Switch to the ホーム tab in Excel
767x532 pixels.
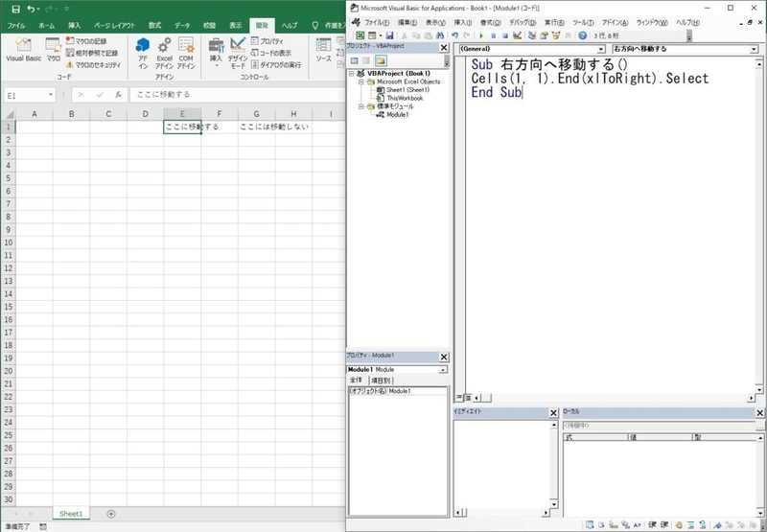(46, 26)
